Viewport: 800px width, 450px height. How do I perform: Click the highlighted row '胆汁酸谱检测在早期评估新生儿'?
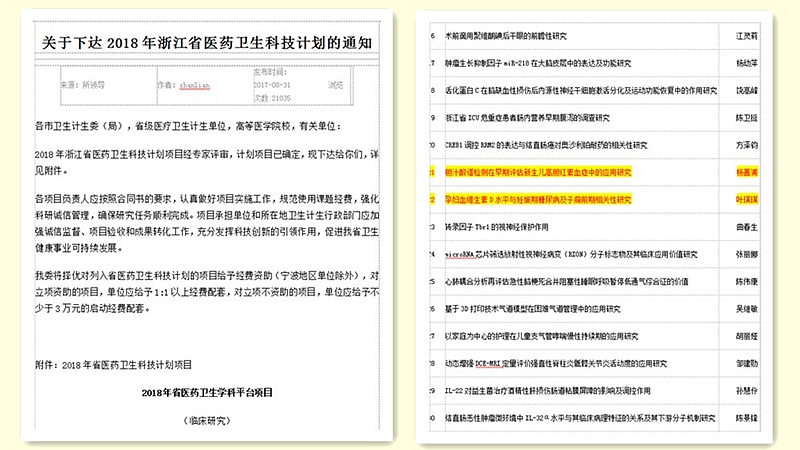538,172
